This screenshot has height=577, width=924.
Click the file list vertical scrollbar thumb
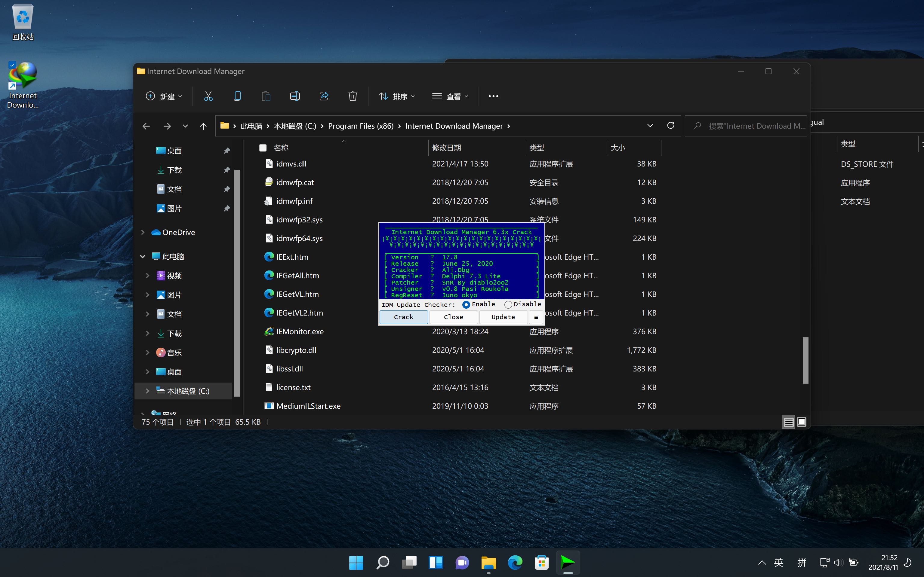click(805, 360)
